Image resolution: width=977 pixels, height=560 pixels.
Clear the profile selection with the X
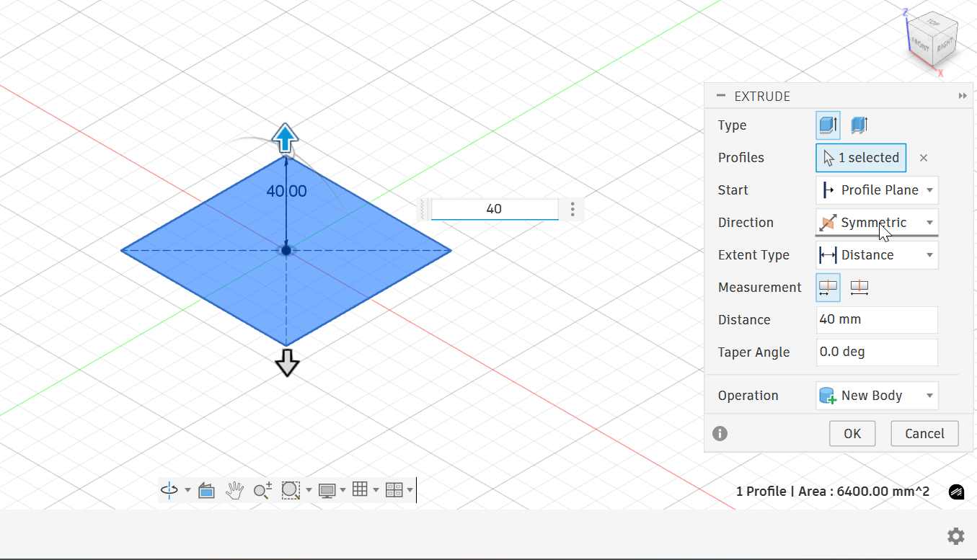pos(924,158)
